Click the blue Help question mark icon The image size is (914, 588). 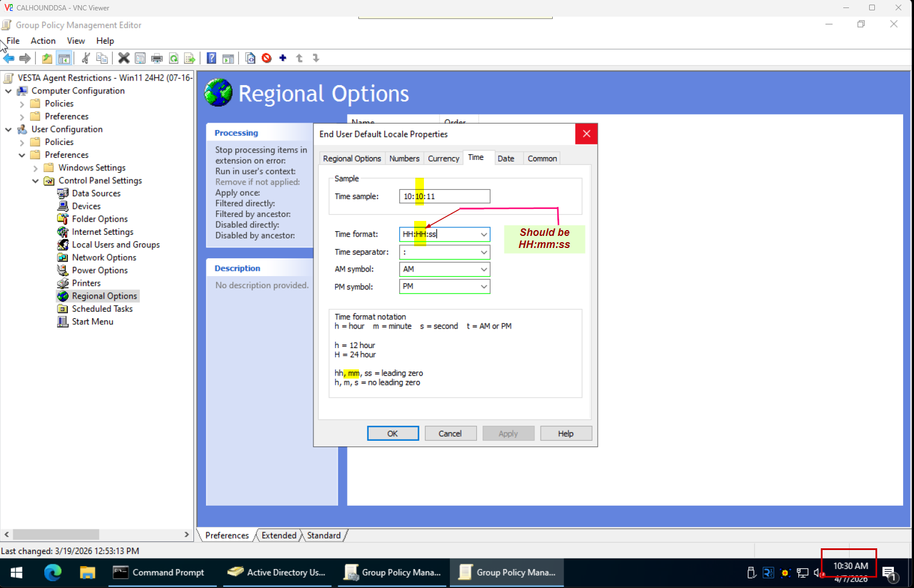pos(212,58)
